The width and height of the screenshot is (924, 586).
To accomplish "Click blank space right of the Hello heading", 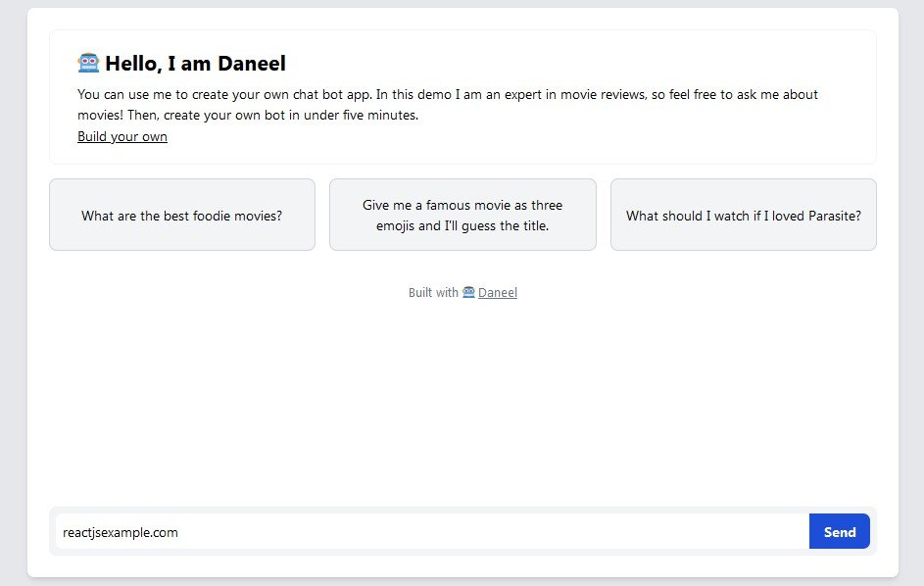I will [x=588, y=64].
